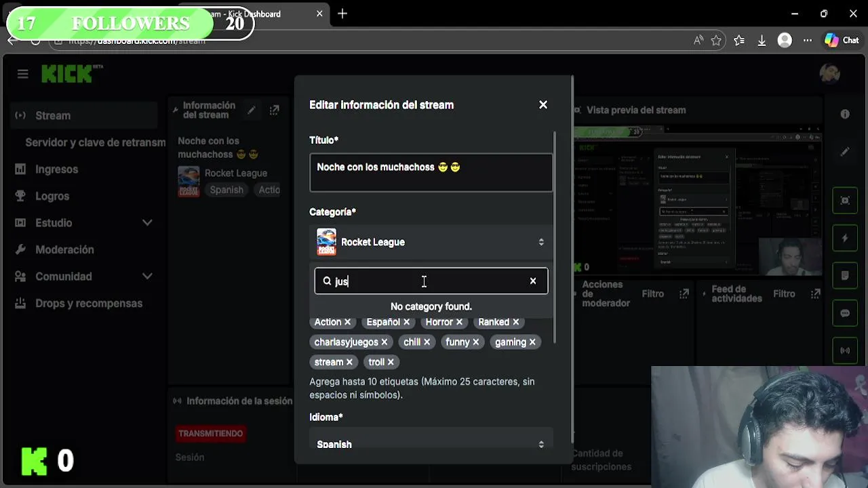Open Filtro for Feed de actividades
Image resolution: width=868 pixels, height=488 pixels.
click(x=784, y=293)
